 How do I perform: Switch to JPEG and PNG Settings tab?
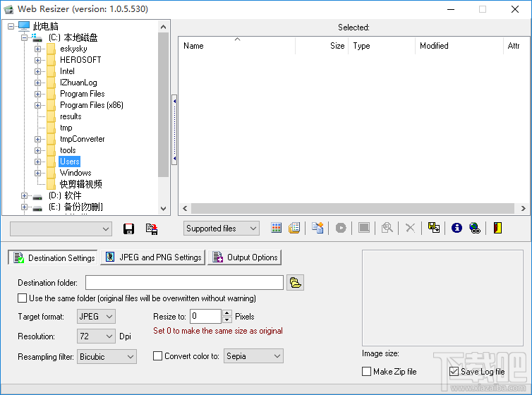click(x=153, y=257)
